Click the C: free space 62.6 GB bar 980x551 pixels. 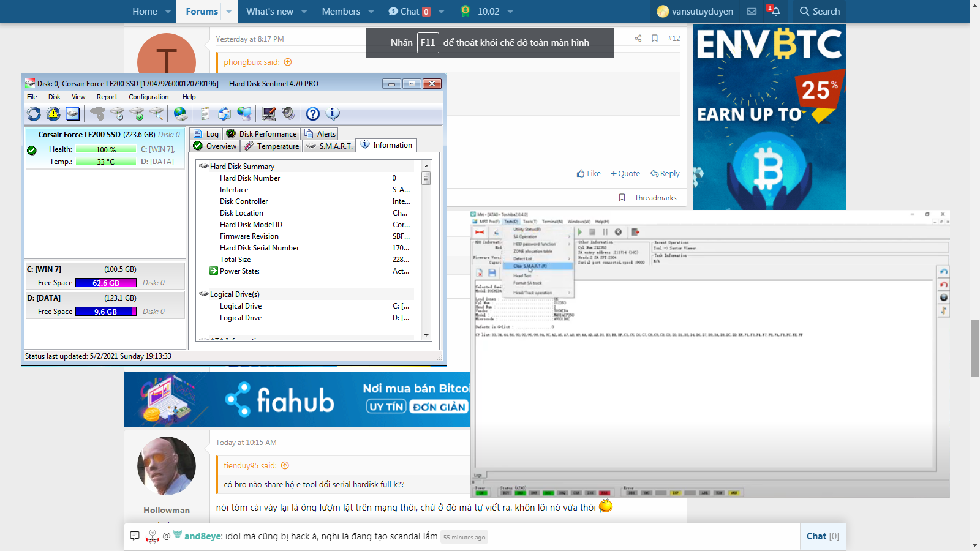[x=106, y=283]
